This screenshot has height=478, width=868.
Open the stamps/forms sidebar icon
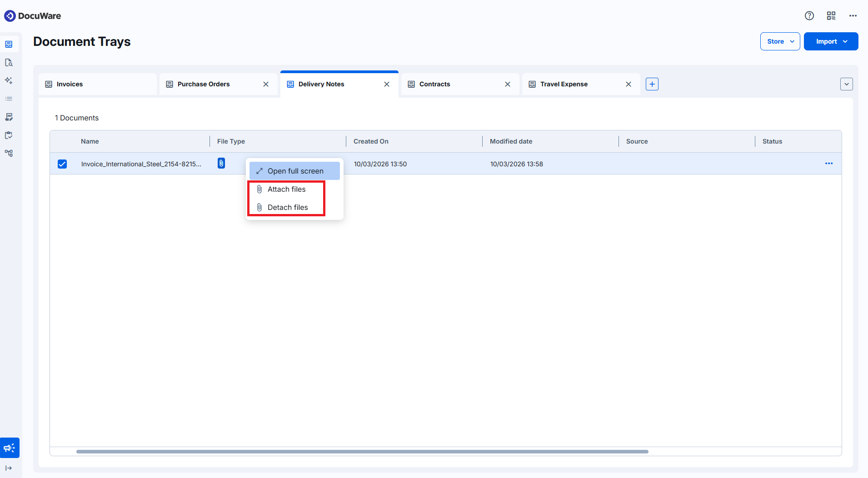pyautogui.click(x=9, y=117)
